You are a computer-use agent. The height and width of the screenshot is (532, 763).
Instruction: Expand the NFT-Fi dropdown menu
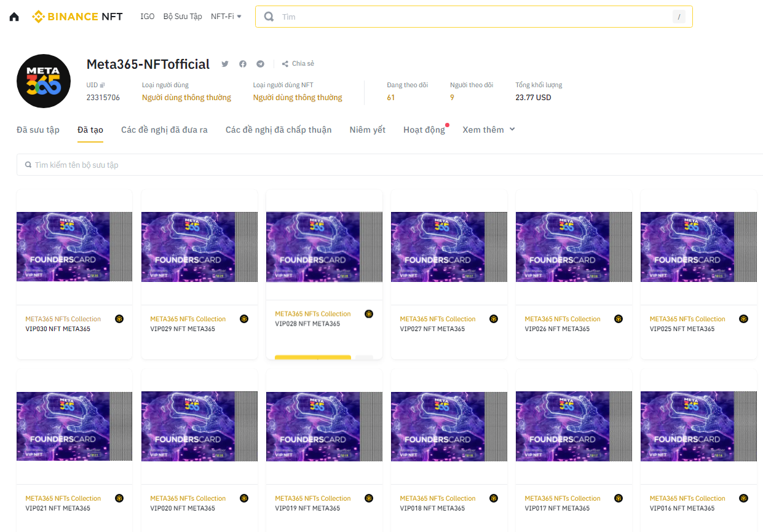226,17
